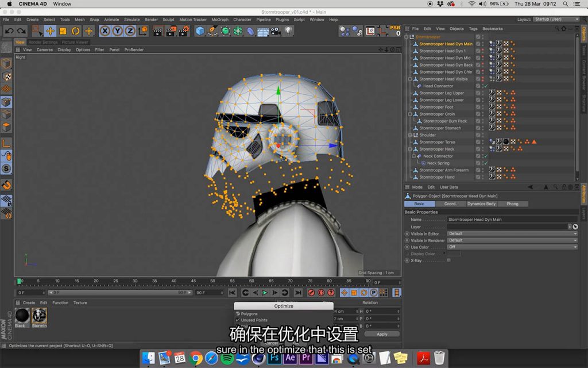588x368 pixels.
Task: Toggle the X-Ray checkbox
Action: point(448,260)
